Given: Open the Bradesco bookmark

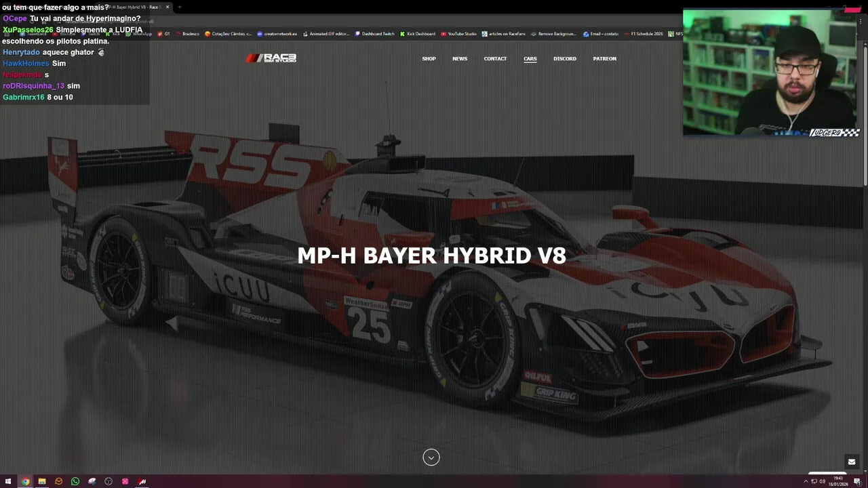Looking at the screenshot, I should (x=187, y=34).
